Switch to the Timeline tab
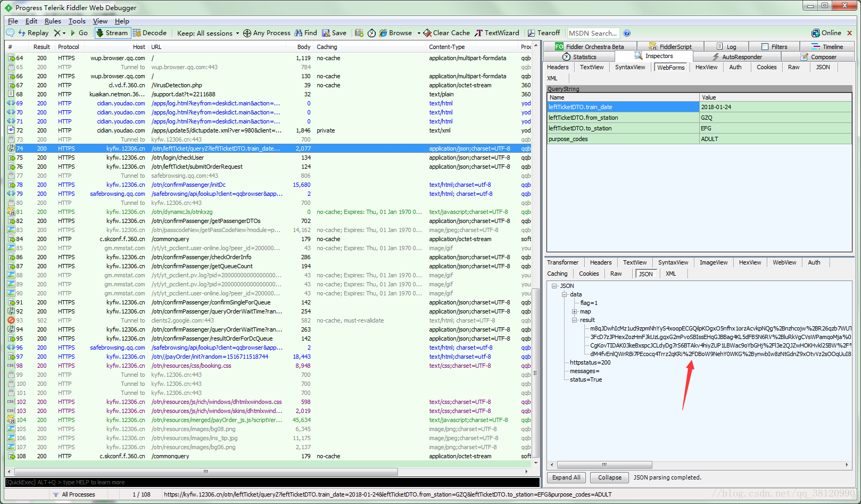861x504 pixels. coord(827,47)
